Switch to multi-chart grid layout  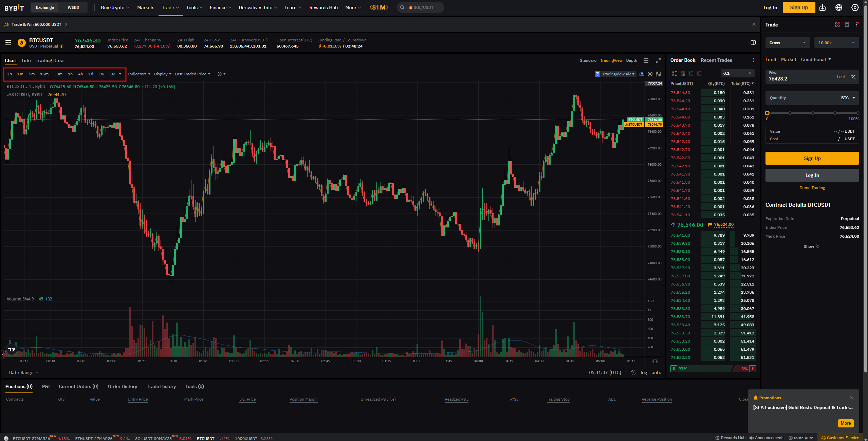tap(646, 60)
